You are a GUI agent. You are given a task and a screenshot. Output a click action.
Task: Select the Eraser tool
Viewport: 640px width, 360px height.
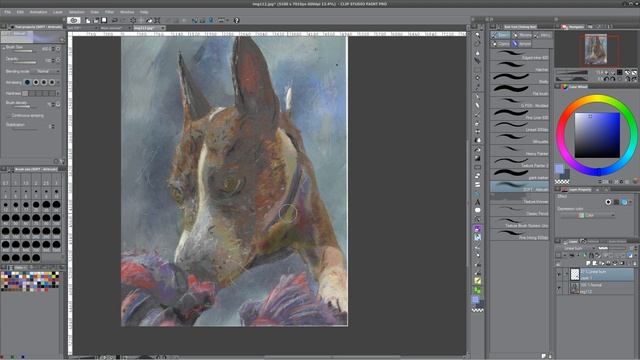coord(478,140)
